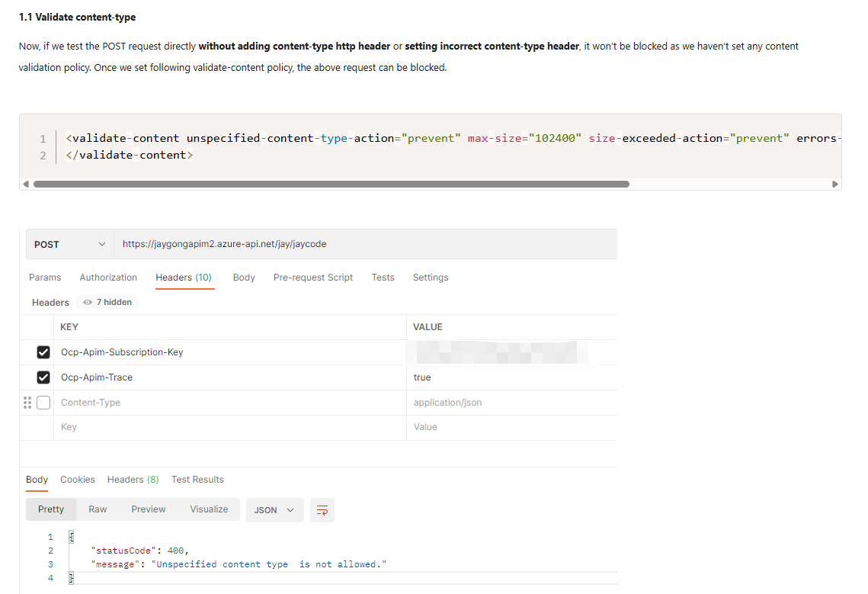Select the response Body tab
868x594 pixels.
point(37,480)
